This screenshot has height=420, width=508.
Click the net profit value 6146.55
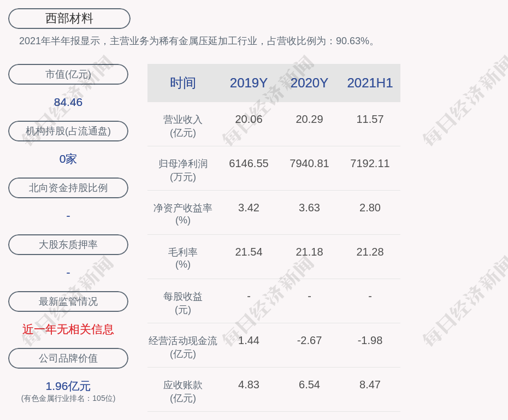(249, 163)
